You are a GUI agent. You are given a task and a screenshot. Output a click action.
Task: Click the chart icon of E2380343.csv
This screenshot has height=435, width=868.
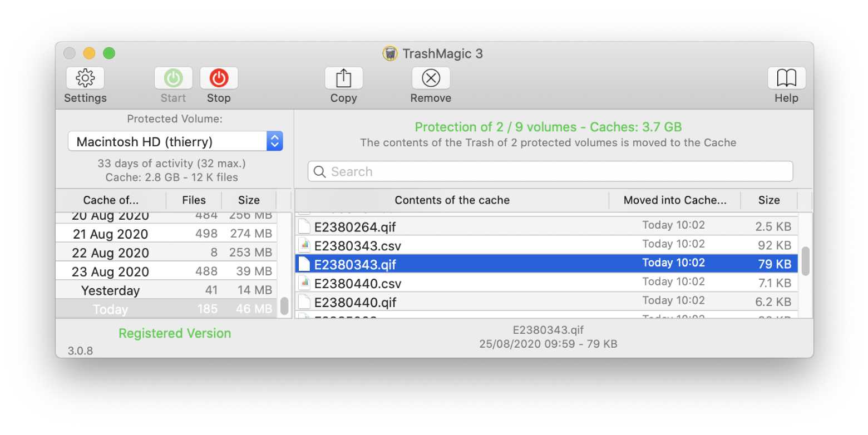click(x=304, y=245)
